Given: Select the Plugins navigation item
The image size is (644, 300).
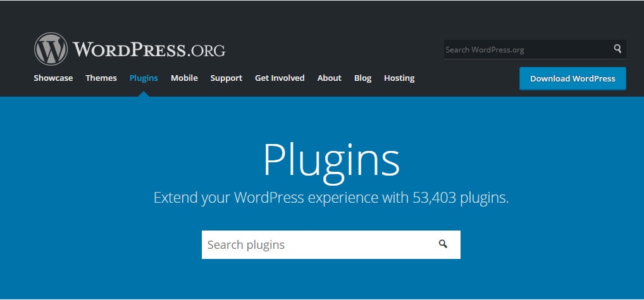Looking at the screenshot, I should 144,78.
